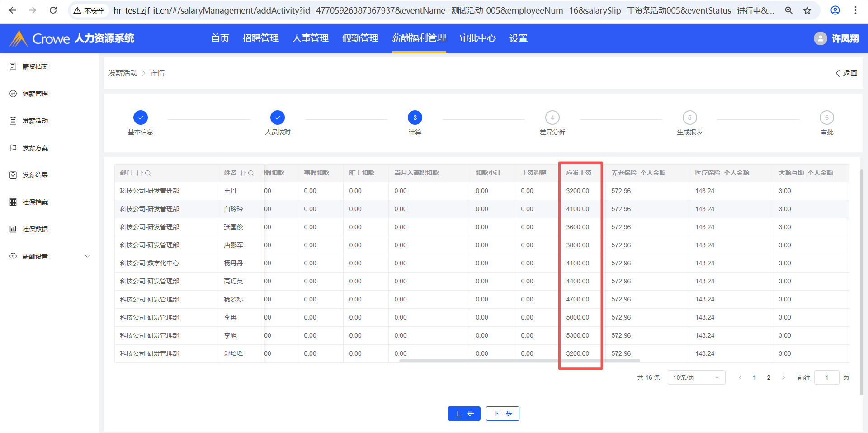Sort table by 部门 column arrows
This screenshot has width=868, height=433.
pyautogui.click(x=139, y=173)
